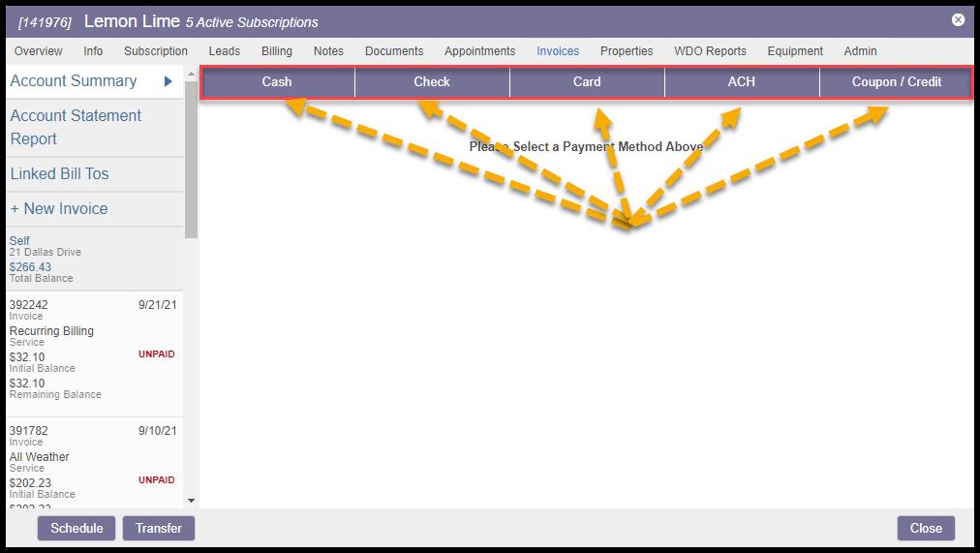Open the Billing tab

point(277,51)
